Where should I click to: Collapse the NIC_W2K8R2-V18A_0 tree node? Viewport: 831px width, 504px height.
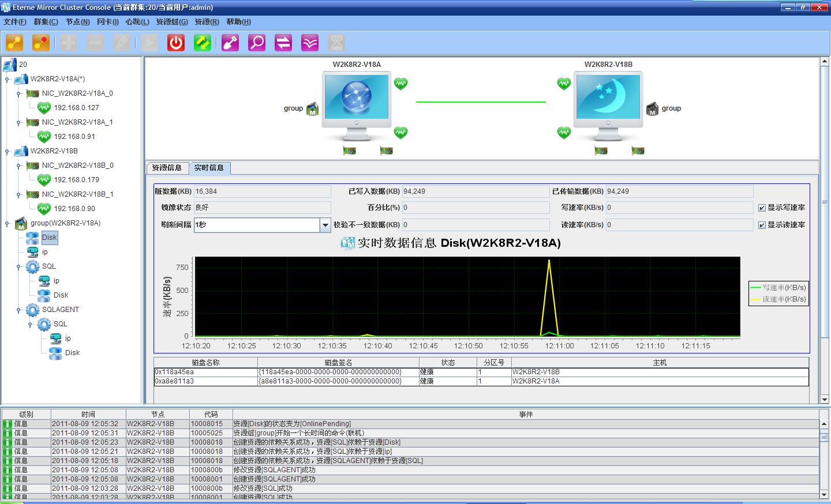click(x=18, y=93)
